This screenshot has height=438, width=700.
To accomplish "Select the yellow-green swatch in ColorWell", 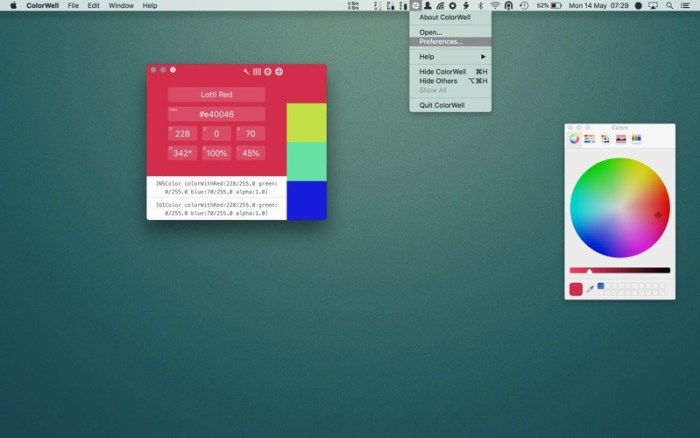I will coord(306,123).
